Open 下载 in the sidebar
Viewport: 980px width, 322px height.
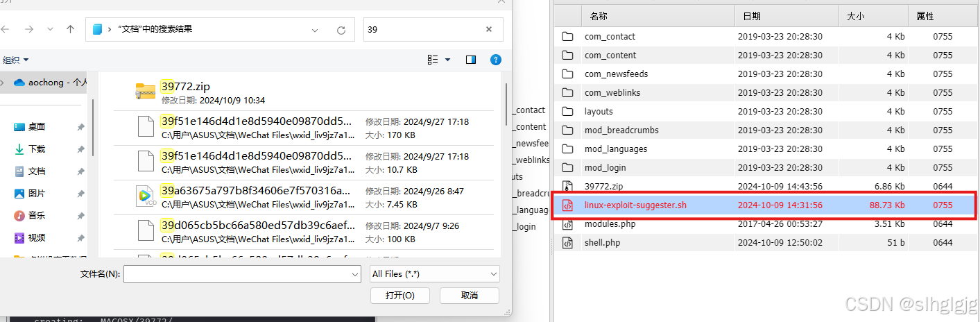36,149
